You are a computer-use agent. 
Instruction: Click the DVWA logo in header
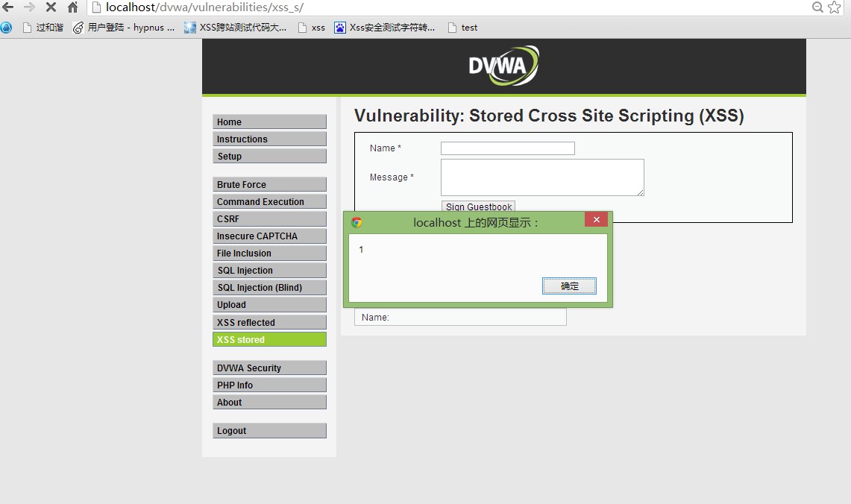pyautogui.click(x=503, y=66)
